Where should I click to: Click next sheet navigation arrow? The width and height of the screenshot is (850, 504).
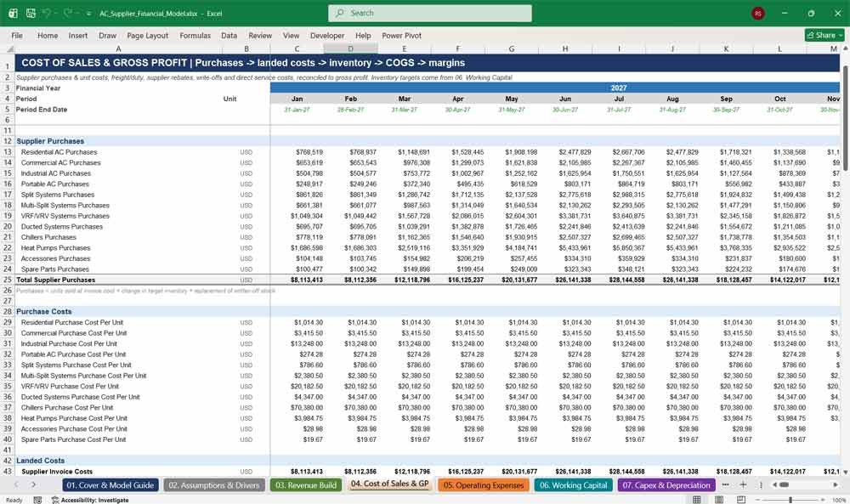(34, 485)
